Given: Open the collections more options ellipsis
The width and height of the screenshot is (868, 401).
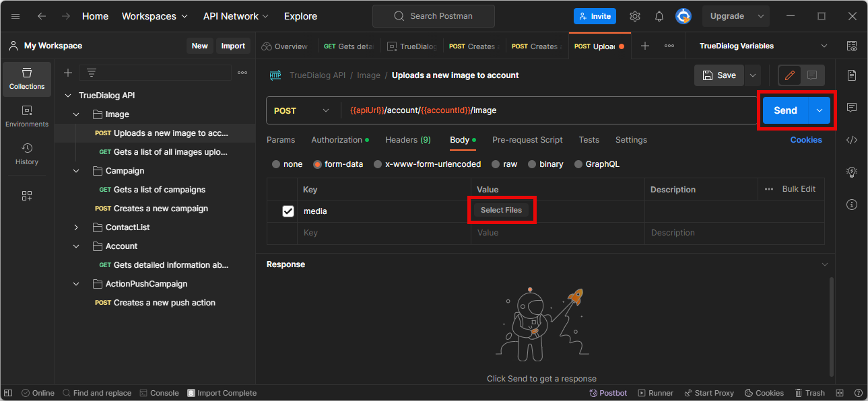Looking at the screenshot, I should point(242,73).
